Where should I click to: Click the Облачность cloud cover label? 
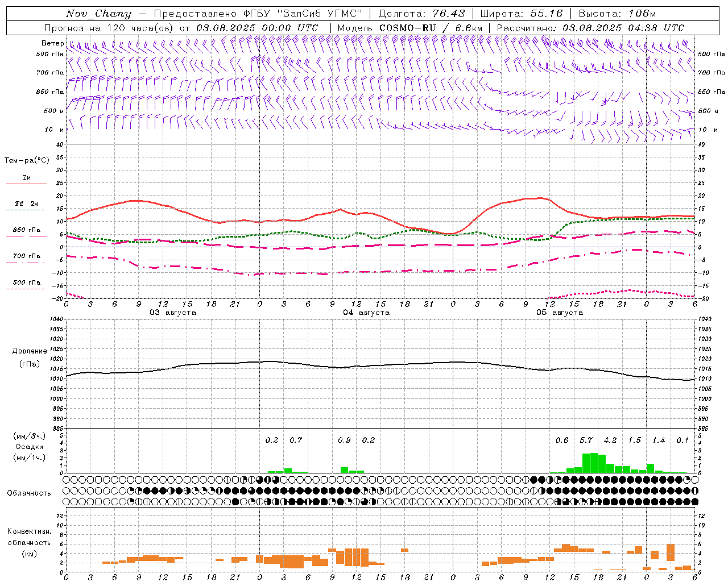coord(29,493)
